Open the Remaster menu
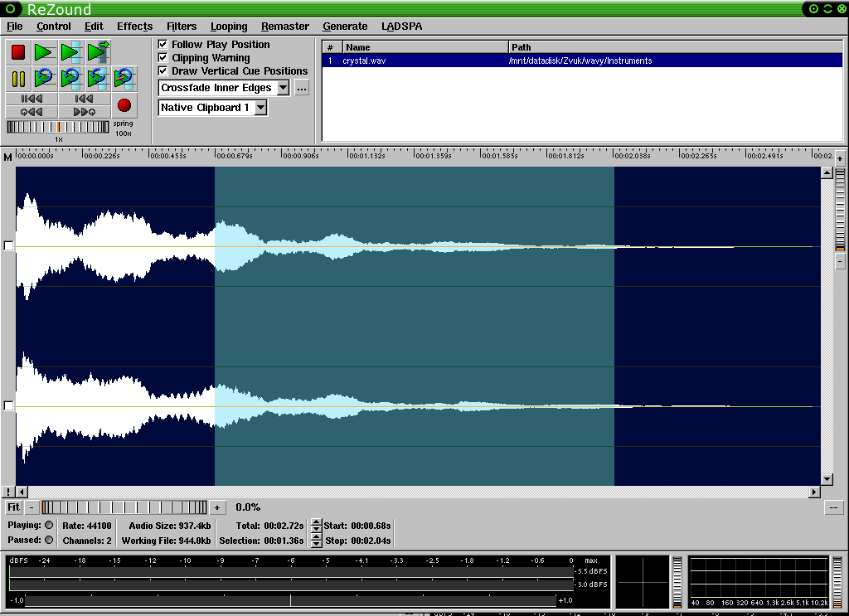Viewport: 849px width, 616px height. [x=285, y=26]
